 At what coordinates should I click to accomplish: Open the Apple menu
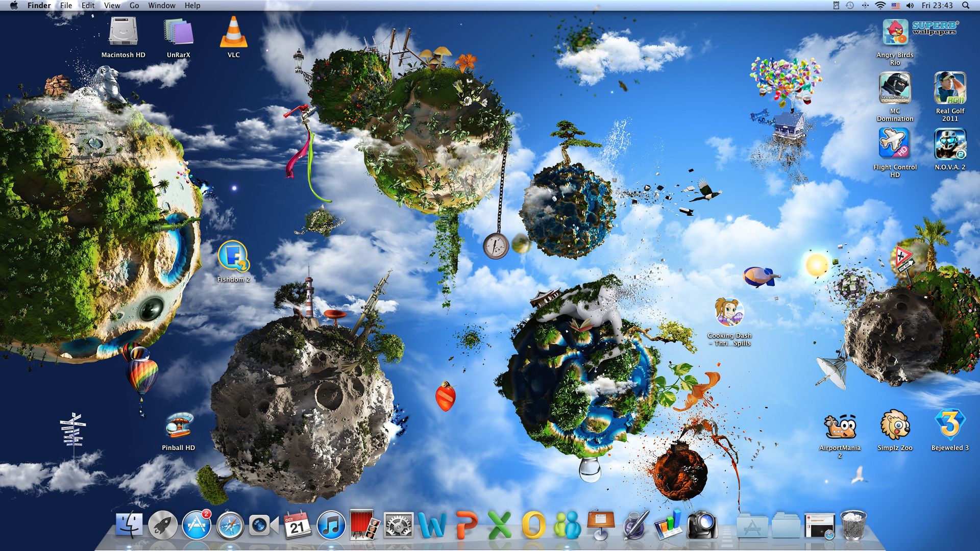point(14,6)
